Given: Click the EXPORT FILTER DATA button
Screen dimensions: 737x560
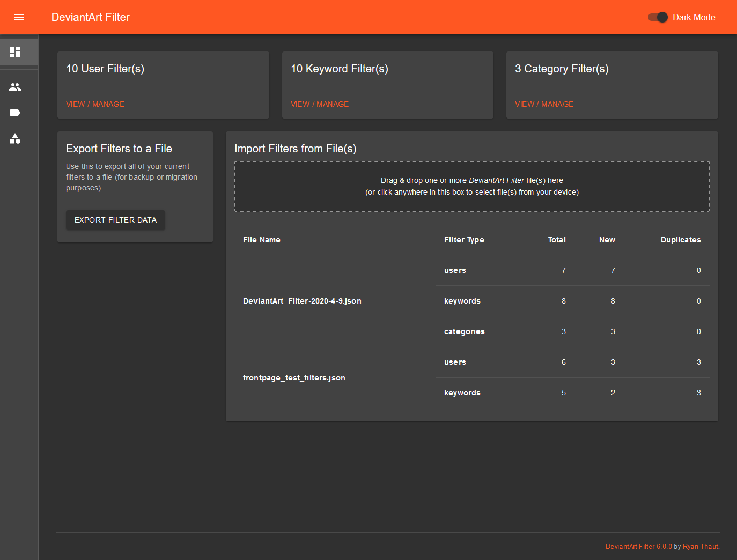Looking at the screenshot, I should pyautogui.click(x=115, y=220).
